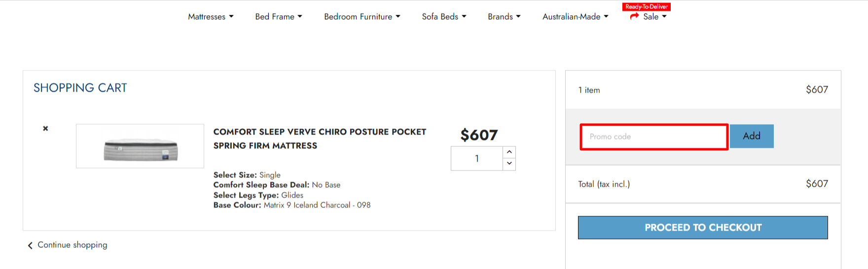Expand the Sofa Beds menu
This screenshot has height=269, width=868.
click(x=444, y=17)
